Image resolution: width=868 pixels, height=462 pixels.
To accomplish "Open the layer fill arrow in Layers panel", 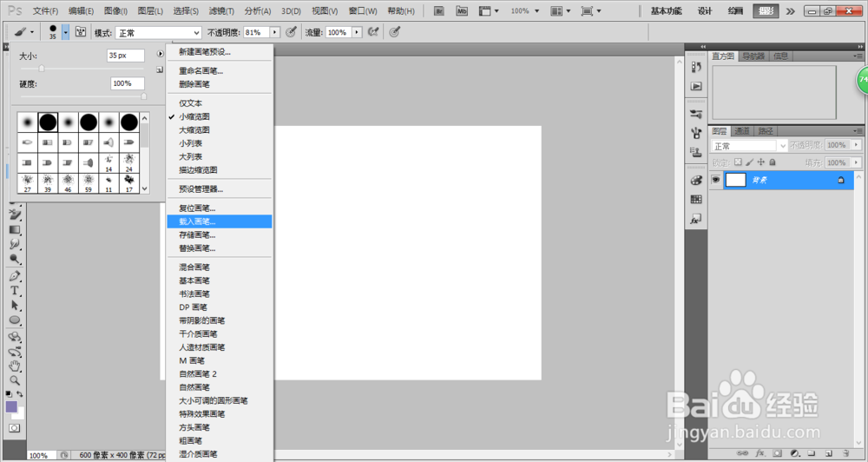I will click(857, 162).
